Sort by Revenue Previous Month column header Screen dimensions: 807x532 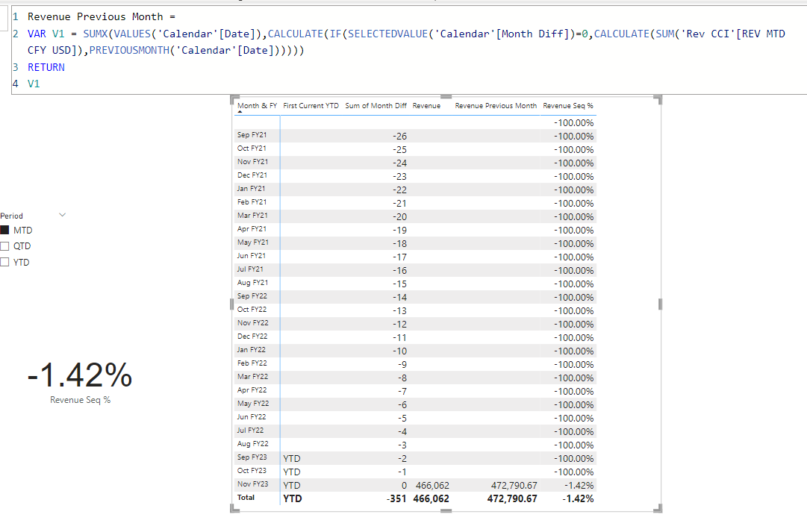[496, 105]
